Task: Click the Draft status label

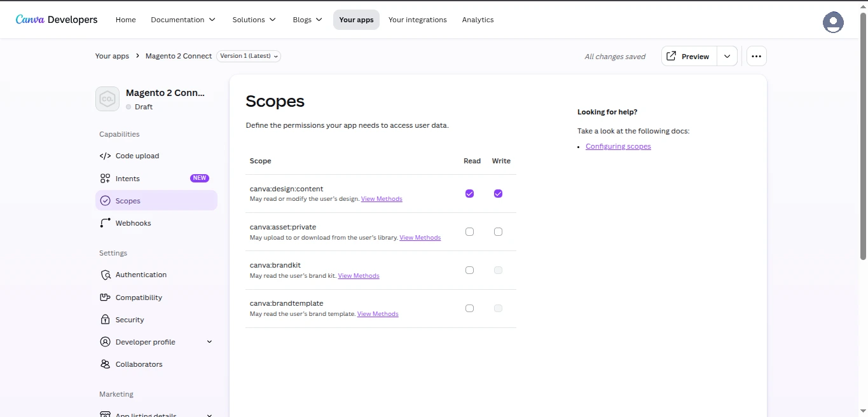Action: [144, 107]
